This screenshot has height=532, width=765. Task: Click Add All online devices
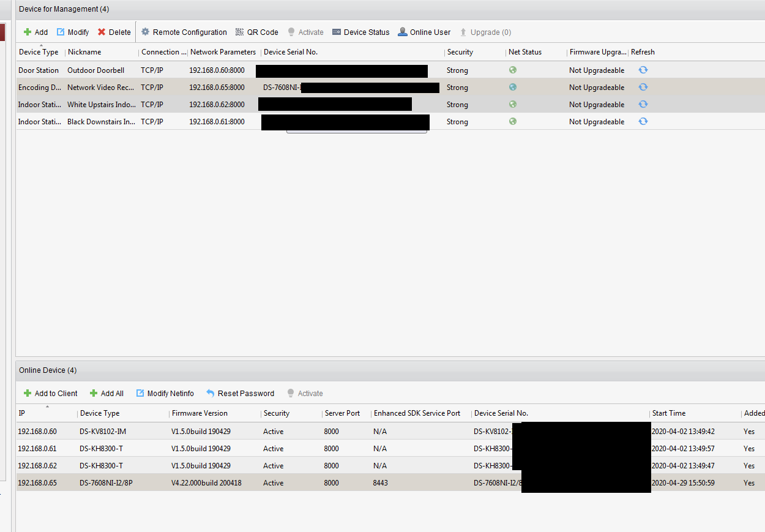coord(106,394)
